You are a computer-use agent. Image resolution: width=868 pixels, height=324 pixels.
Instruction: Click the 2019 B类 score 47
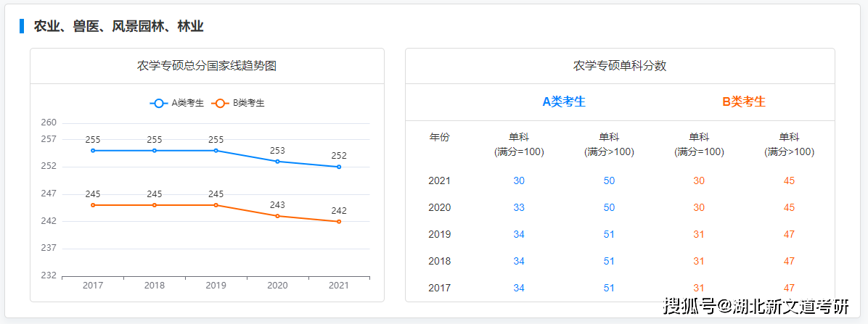(x=789, y=234)
